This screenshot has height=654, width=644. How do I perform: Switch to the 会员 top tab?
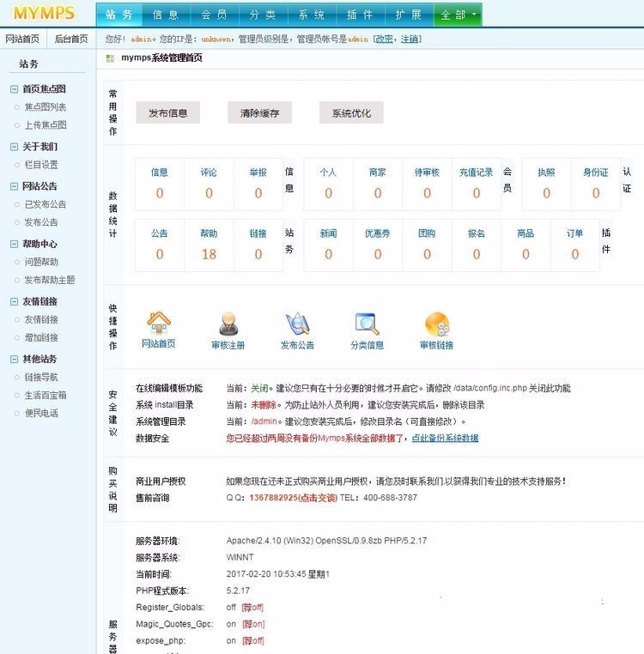[x=215, y=15]
